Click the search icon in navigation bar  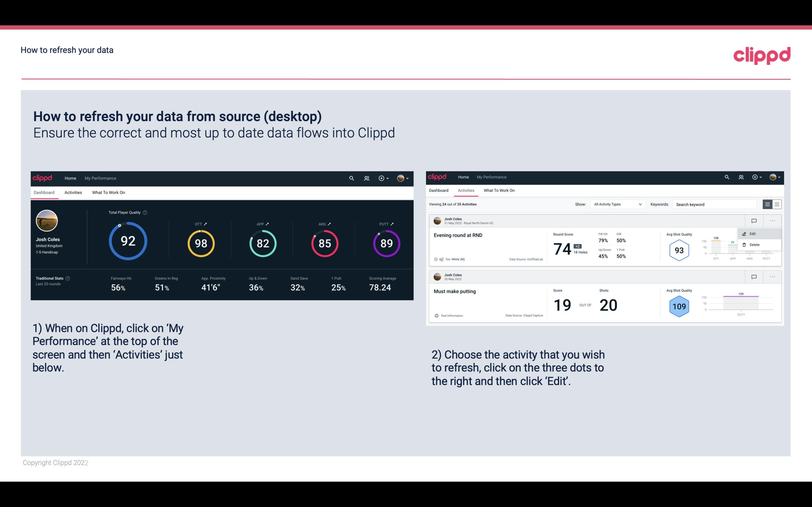pyautogui.click(x=351, y=178)
